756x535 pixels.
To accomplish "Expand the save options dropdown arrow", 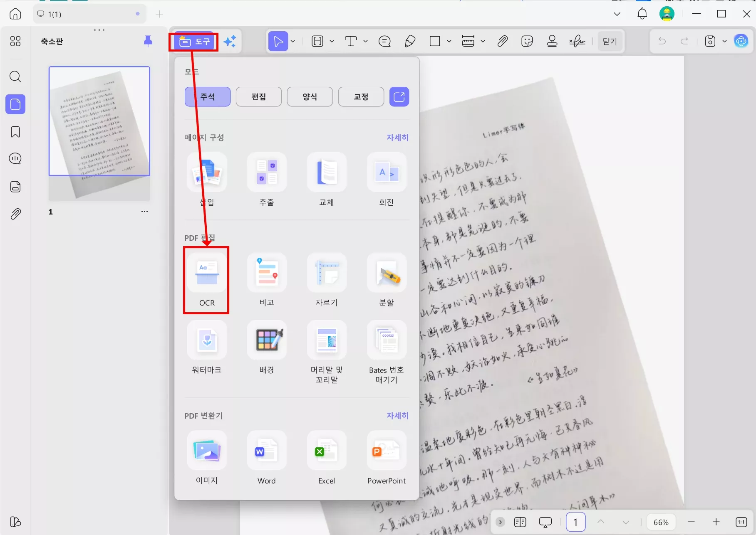I will click(724, 41).
